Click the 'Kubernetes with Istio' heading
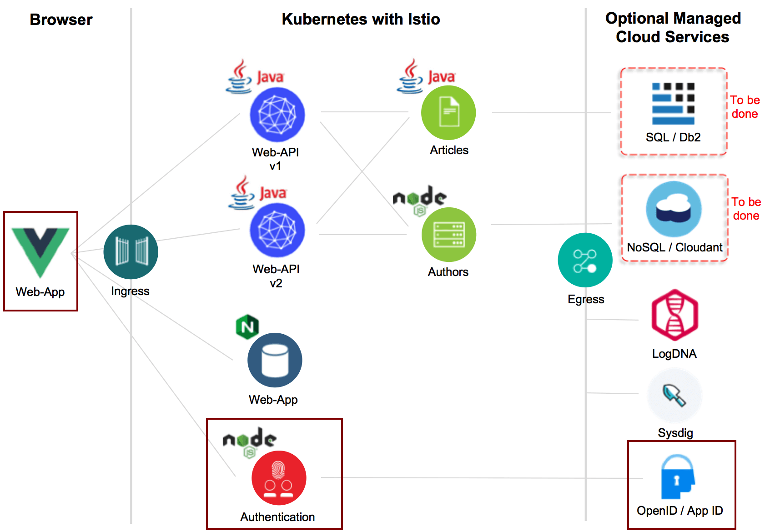The height and width of the screenshot is (532, 765). pyautogui.click(x=361, y=19)
